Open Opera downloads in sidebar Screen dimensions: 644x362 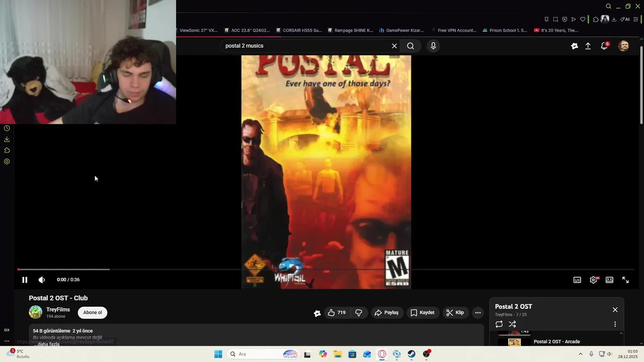[x=7, y=139]
